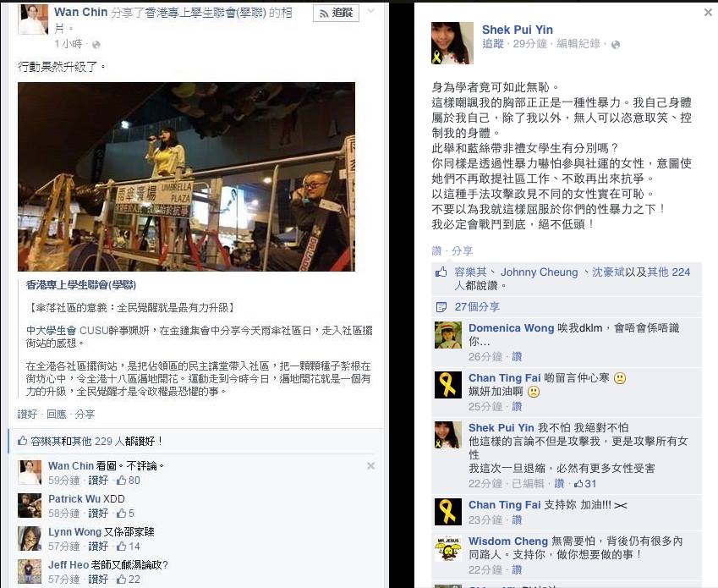Like Jeff Heo's comment with 讚好

pos(98,580)
